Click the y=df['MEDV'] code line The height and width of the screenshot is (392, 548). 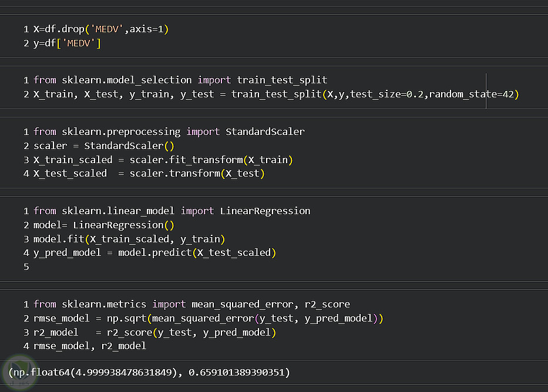click(67, 43)
